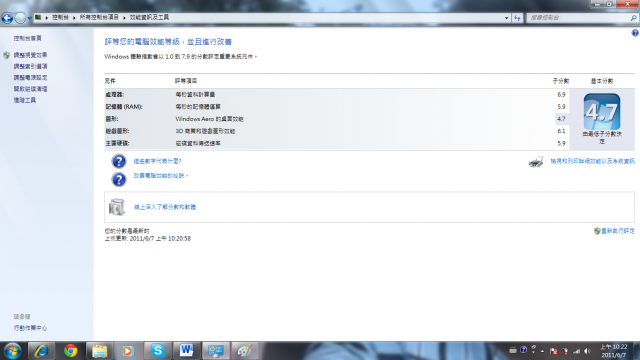Select the gaming graphics subscore 6.1
Viewport: 640px width, 360px height.
[561, 131]
